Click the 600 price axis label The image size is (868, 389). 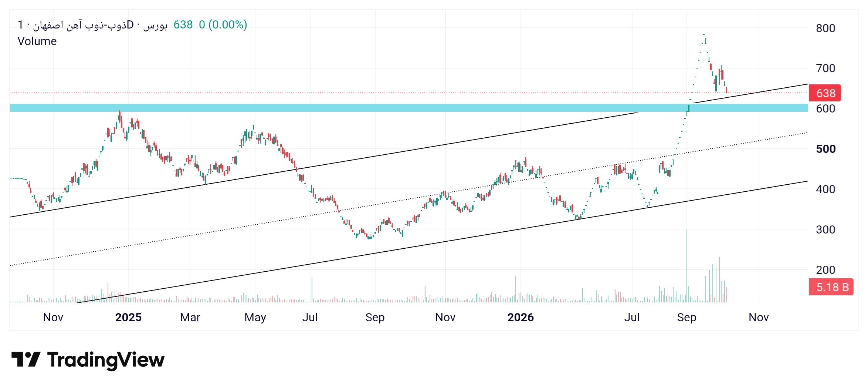(x=825, y=108)
